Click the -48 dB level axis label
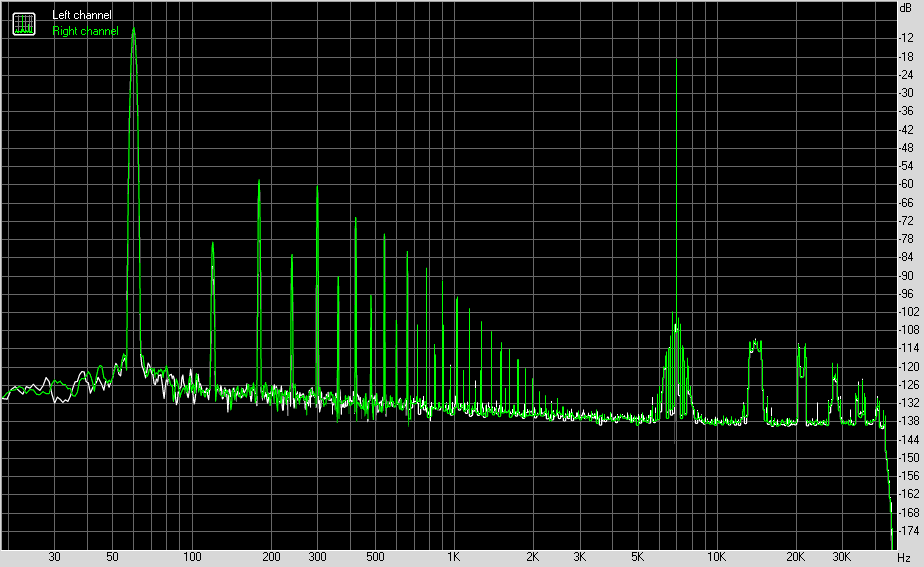 [x=906, y=149]
